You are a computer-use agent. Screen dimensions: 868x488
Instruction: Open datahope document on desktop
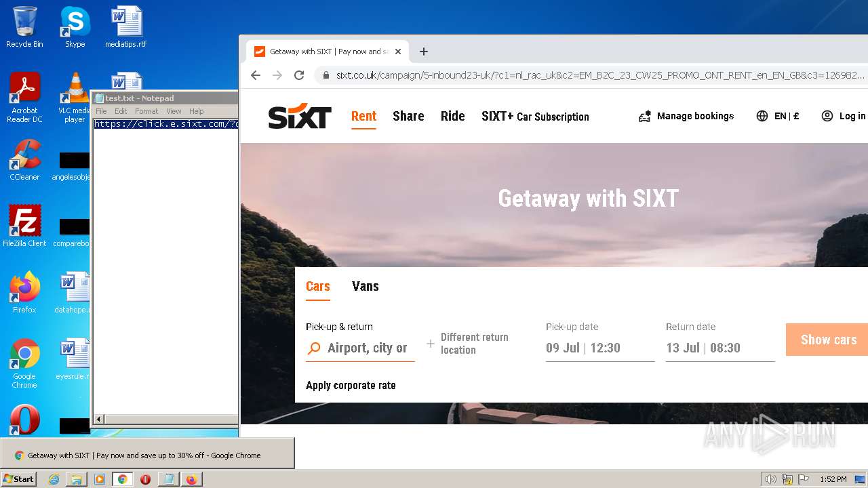73,293
